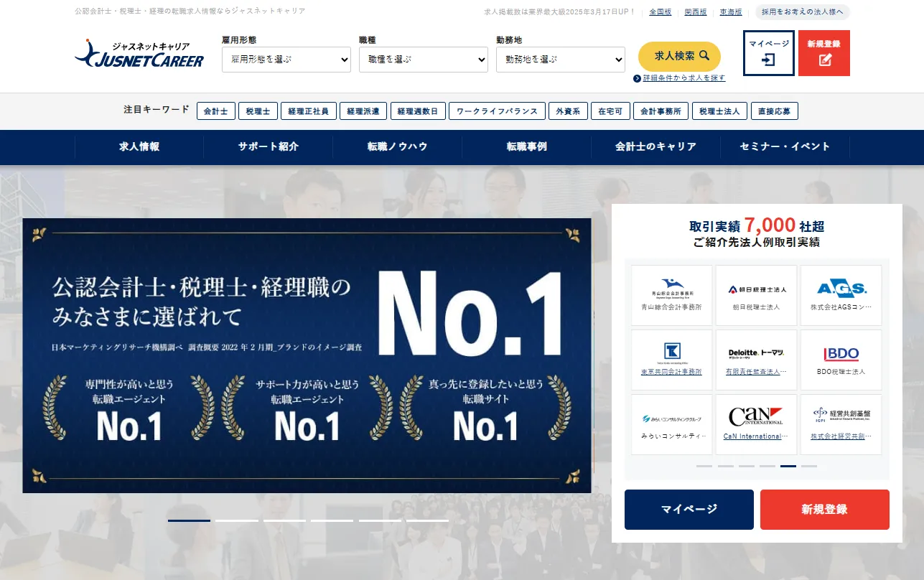Click the JUSNET CAREER logo
Screen dimensions: 924x580
(x=139, y=54)
